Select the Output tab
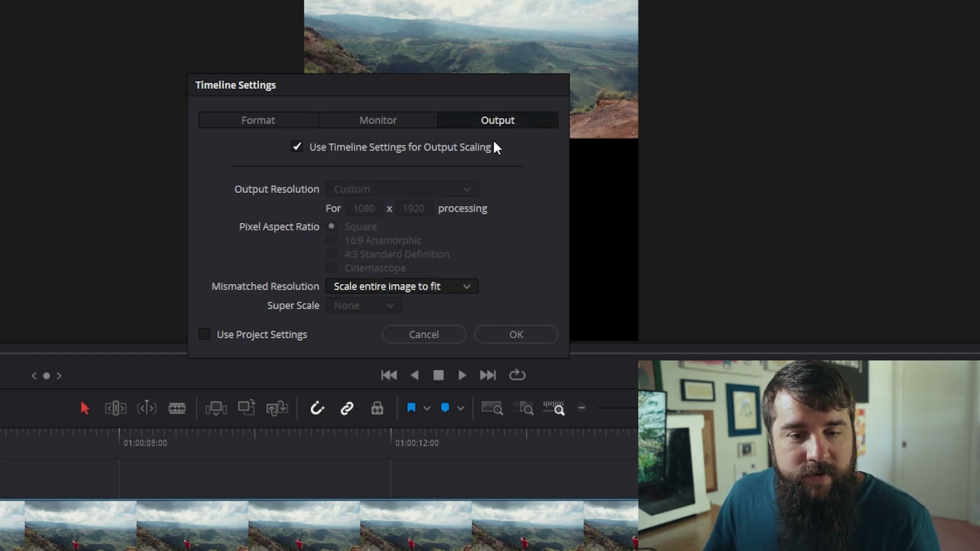The width and height of the screenshot is (980, 551). click(x=498, y=120)
